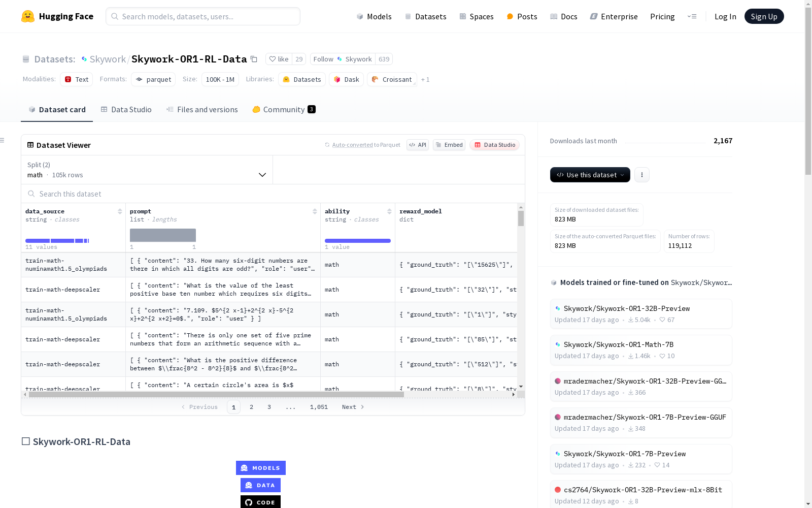Click the Dask library tag
The image size is (812, 508).
click(347, 79)
